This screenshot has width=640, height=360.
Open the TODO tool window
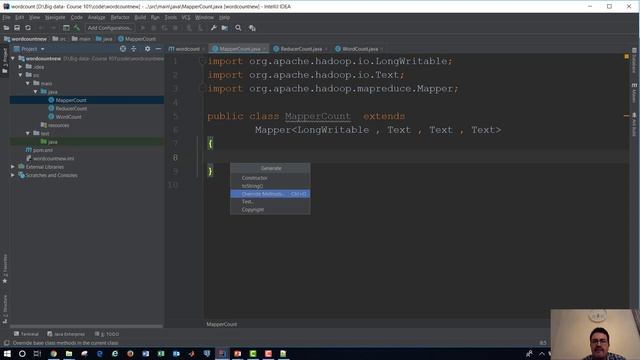107,334
